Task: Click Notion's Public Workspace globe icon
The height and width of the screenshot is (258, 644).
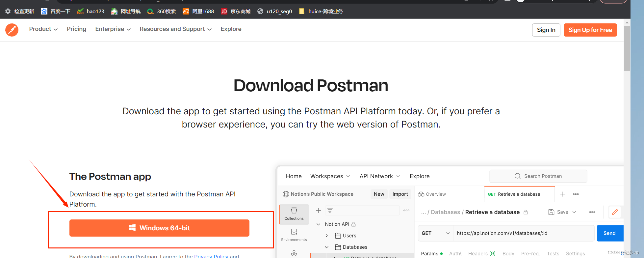Action: tap(286, 194)
